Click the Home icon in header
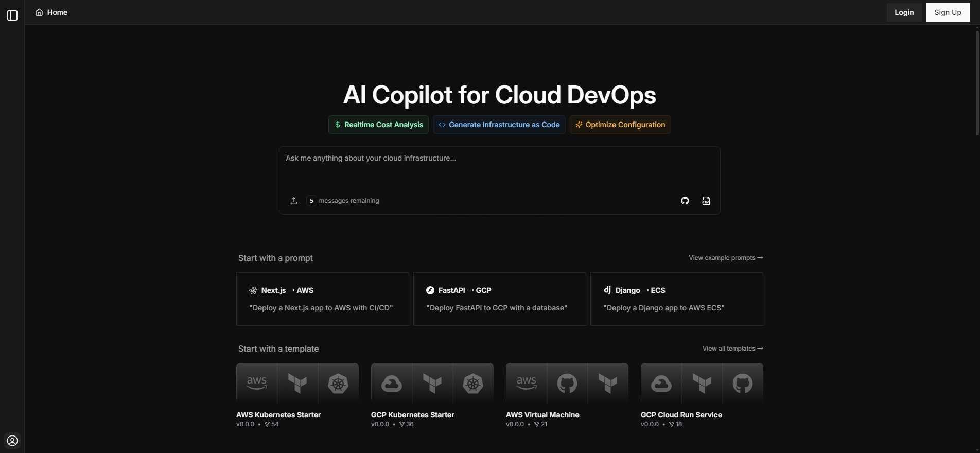 pos(39,12)
